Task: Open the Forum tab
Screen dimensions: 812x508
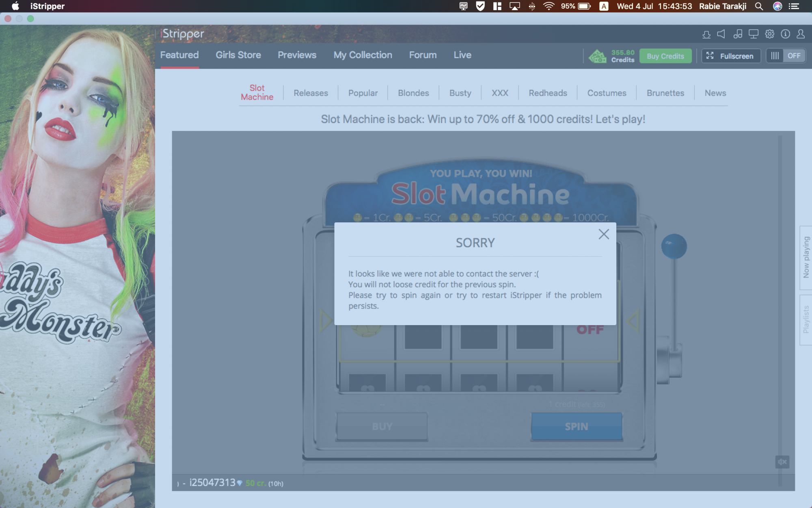Action: point(423,55)
